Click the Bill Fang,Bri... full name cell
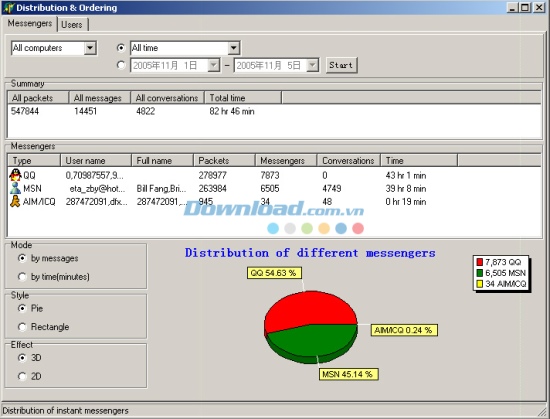Viewport: 550px width, 419px height. click(x=161, y=188)
